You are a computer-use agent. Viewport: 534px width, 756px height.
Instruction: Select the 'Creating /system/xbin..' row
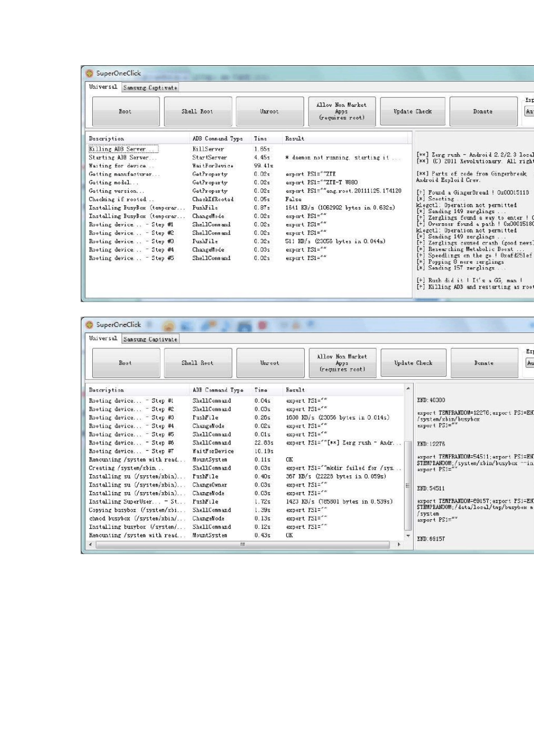245,468
